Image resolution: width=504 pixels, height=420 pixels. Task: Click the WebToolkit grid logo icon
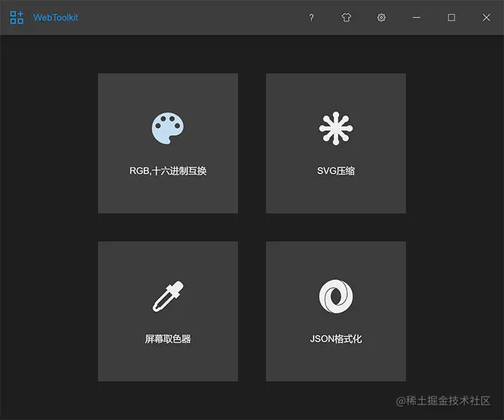pos(17,17)
